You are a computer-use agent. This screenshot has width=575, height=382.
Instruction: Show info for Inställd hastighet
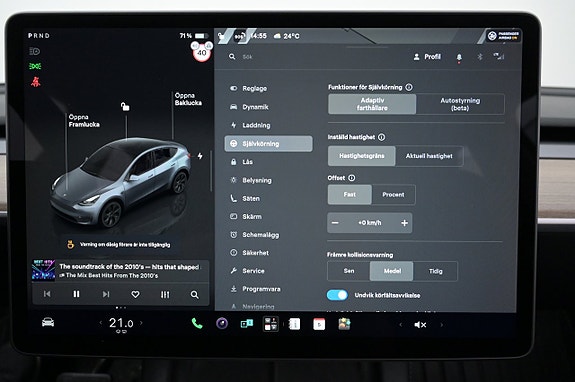(381, 137)
